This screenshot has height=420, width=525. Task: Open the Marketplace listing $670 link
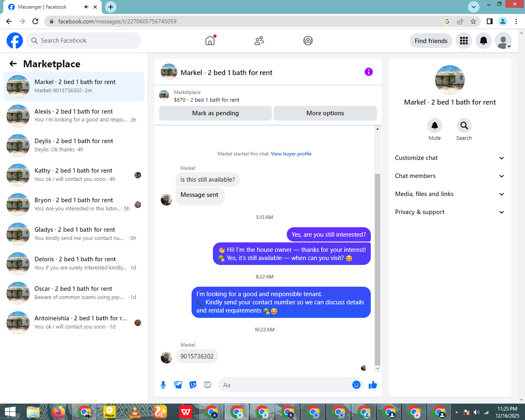[x=206, y=100]
